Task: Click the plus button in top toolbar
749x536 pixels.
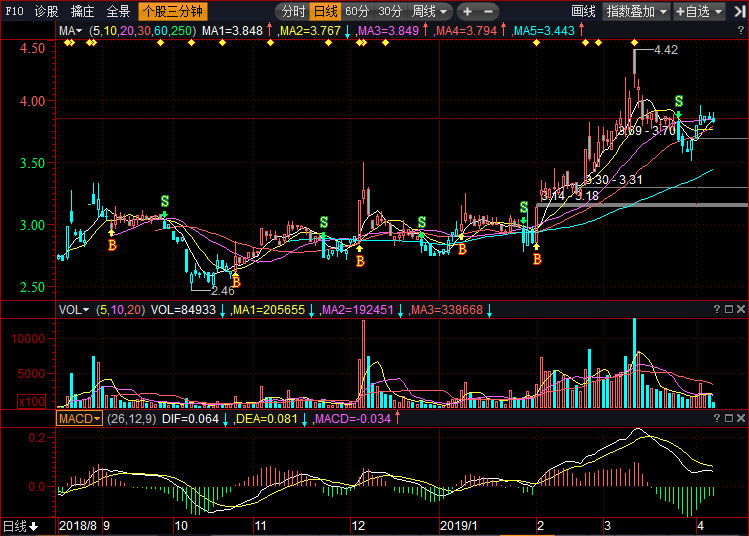Action: tap(467, 12)
